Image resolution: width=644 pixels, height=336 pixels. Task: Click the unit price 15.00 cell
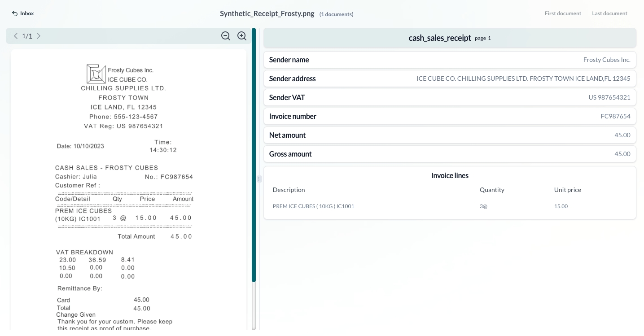pos(561,206)
